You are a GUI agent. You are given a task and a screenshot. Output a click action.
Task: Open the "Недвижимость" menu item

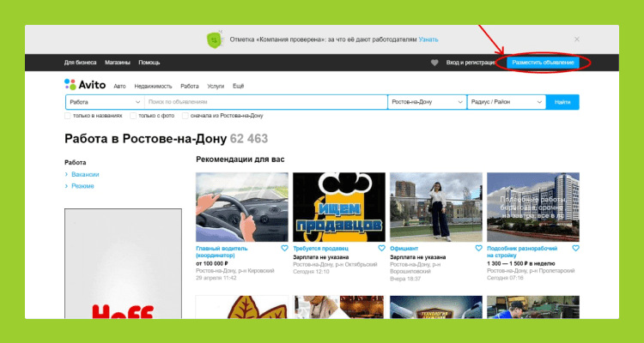(x=153, y=87)
